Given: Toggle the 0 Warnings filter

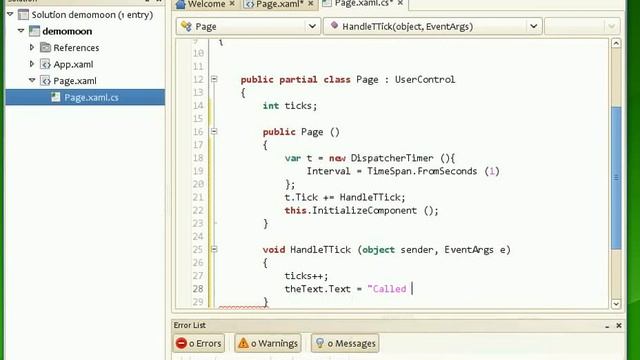Looking at the screenshot, I should pyautogui.click(x=268, y=343).
